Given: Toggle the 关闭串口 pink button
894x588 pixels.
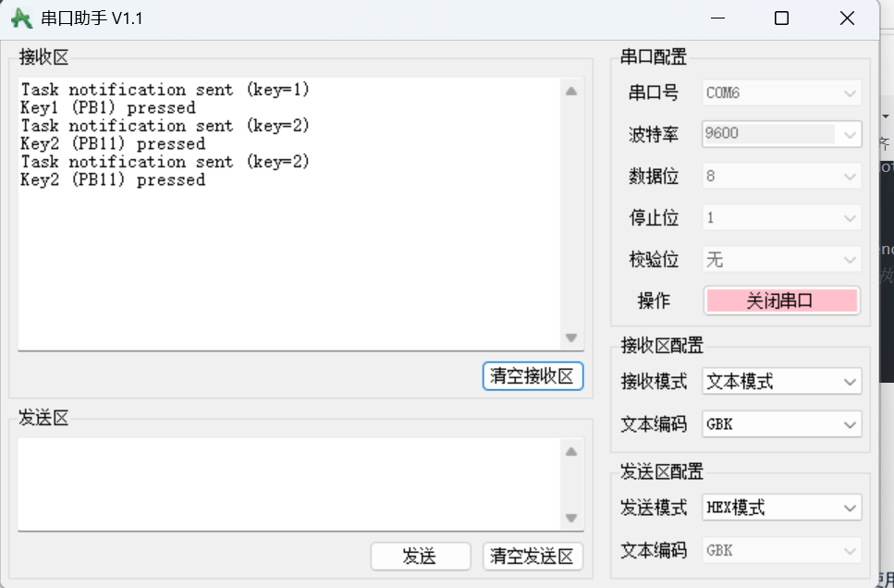Looking at the screenshot, I should pos(782,300).
